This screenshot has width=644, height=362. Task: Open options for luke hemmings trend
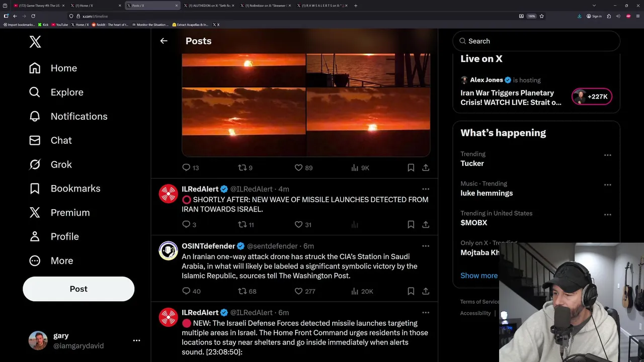pyautogui.click(x=608, y=185)
